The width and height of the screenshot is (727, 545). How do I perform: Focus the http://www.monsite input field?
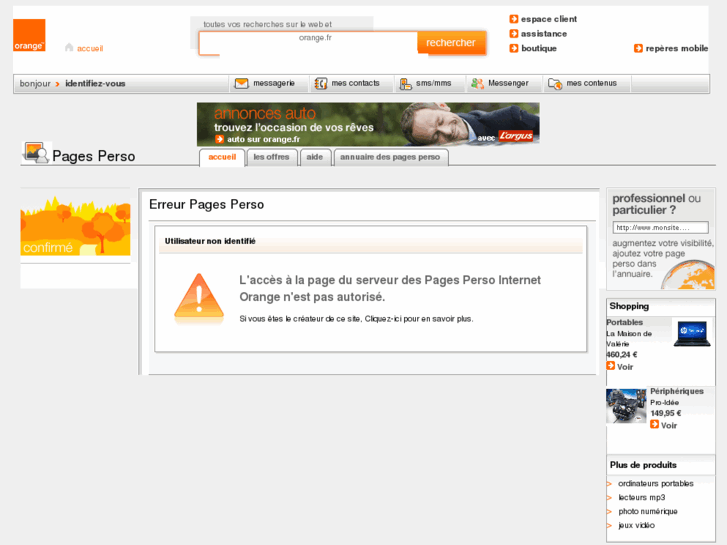click(661, 228)
